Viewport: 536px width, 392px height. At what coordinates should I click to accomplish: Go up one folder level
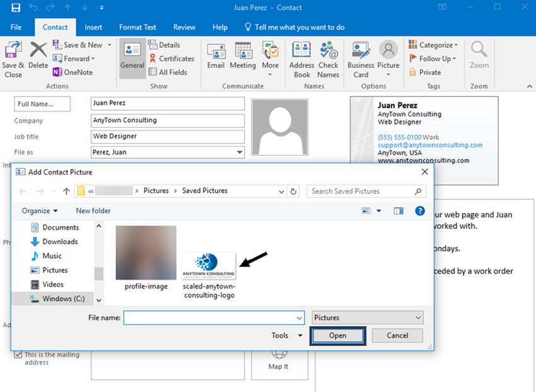click(66, 191)
